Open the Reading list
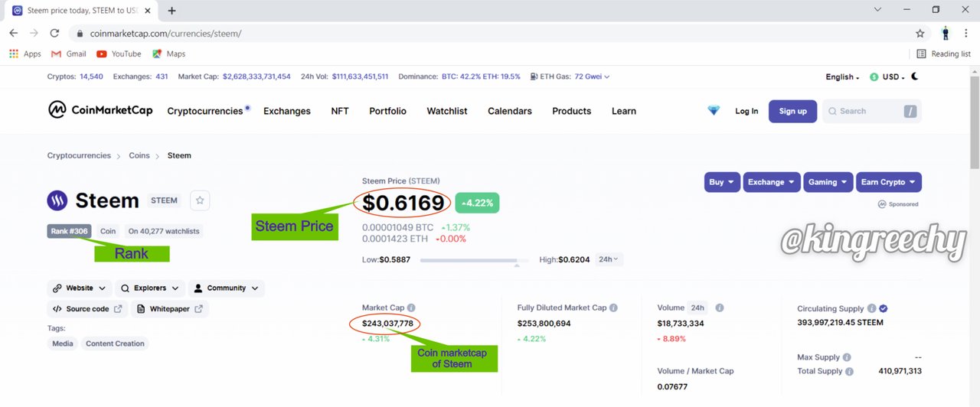 click(943, 54)
